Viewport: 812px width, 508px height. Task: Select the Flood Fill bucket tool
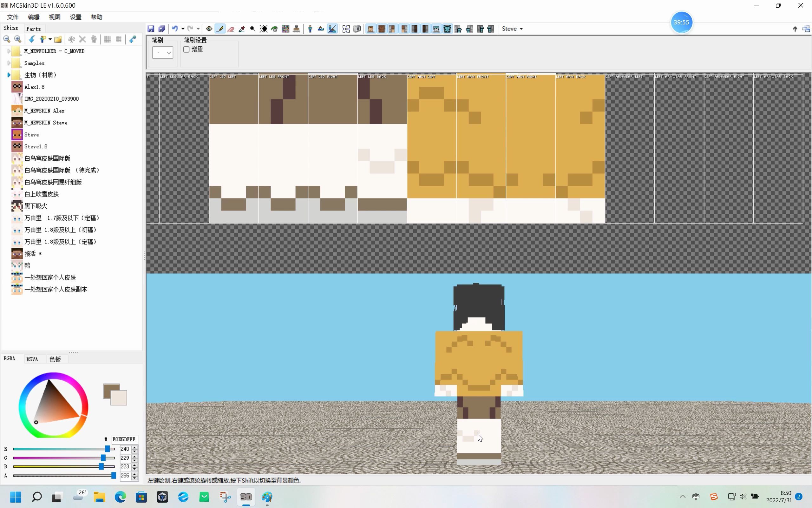click(x=274, y=29)
